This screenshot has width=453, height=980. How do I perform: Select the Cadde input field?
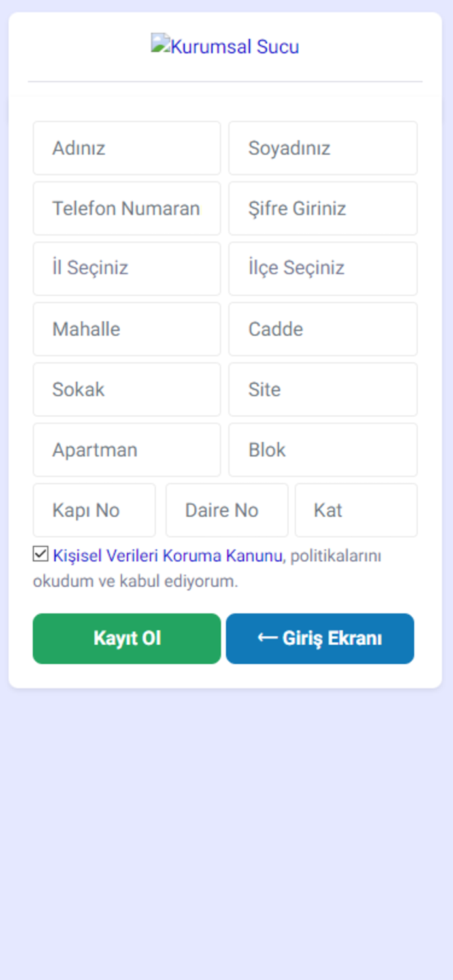coord(323,329)
